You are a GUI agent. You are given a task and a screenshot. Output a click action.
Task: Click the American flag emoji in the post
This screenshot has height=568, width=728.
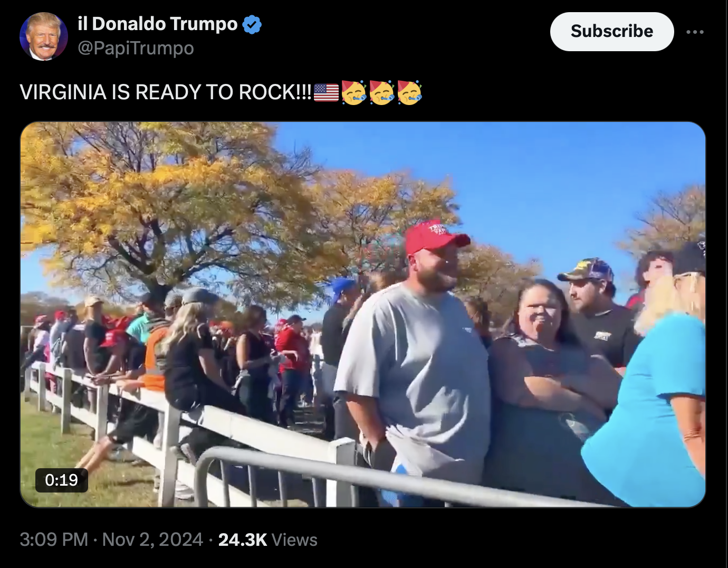(x=326, y=92)
